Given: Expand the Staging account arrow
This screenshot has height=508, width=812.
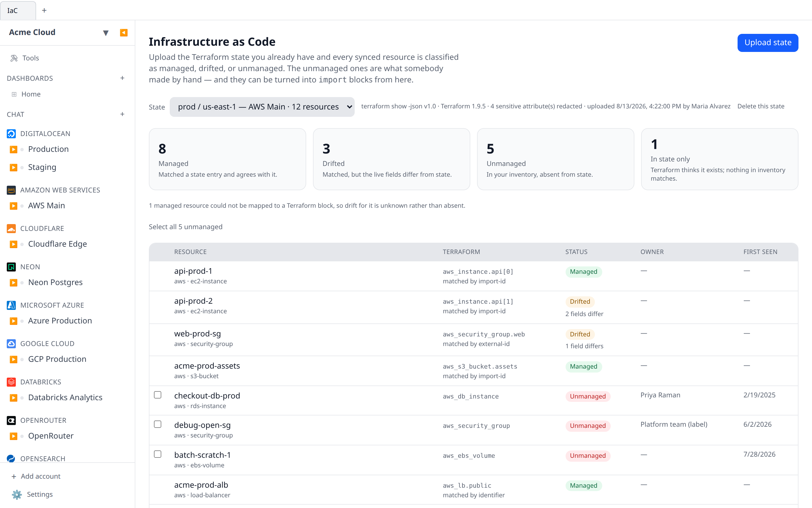Looking at the screenshot, I should (x=14, y=167).
